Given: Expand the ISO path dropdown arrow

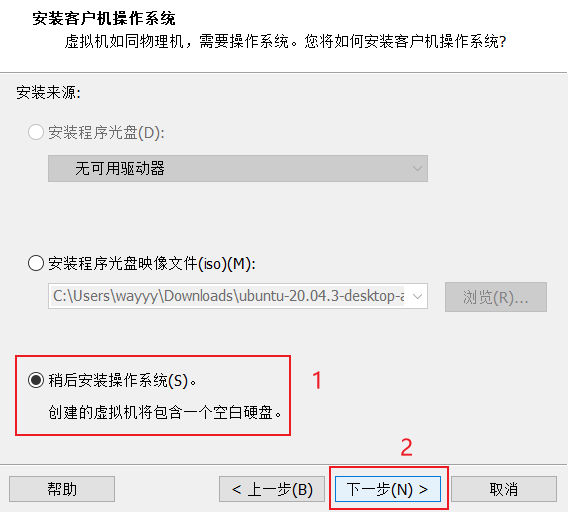Looking at the screenshot, I should (x=417, y=296).
